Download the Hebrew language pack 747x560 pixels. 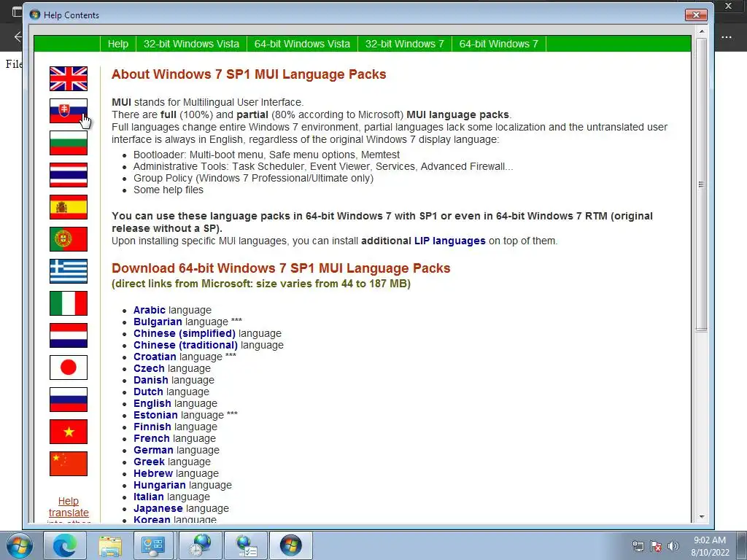(153, 473)
